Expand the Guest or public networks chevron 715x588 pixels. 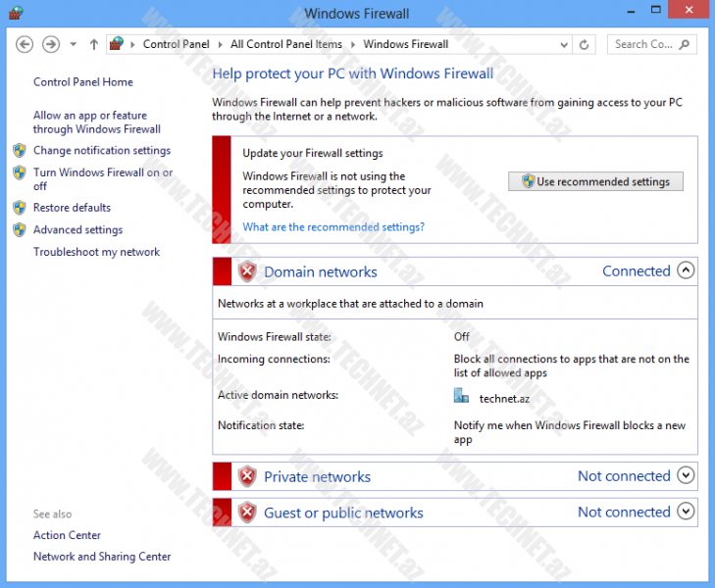coord(686,511)
